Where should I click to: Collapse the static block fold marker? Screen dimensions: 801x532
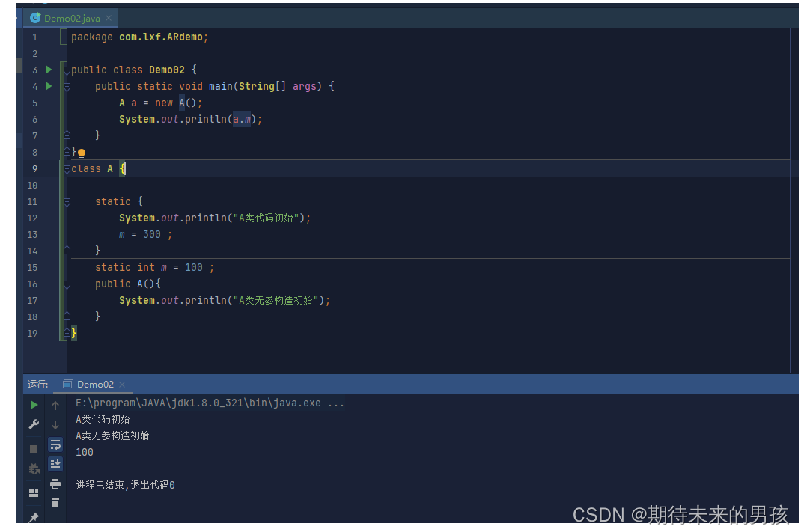pos(67,202)
